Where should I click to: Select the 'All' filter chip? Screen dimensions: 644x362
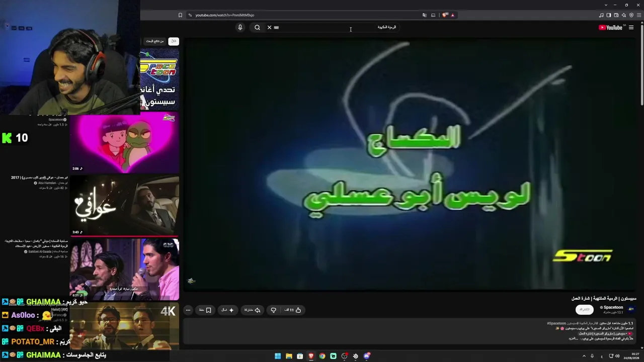coord(174,41)
